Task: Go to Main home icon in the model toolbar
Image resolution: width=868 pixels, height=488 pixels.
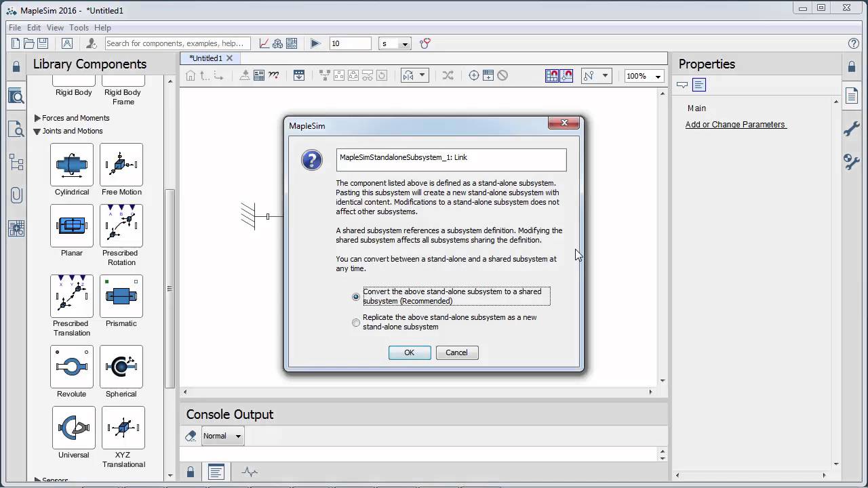Action: tap(191, 76)
